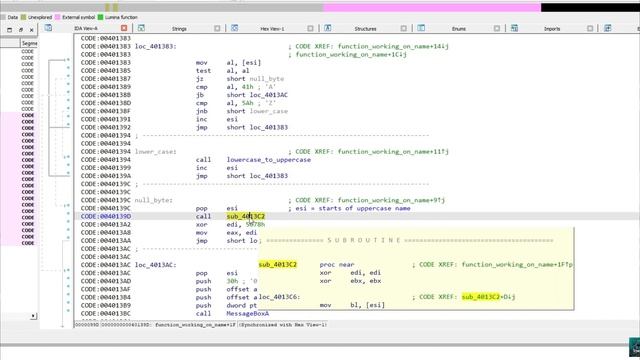
Task: Close the left segments panel
Action: point(32,30)
